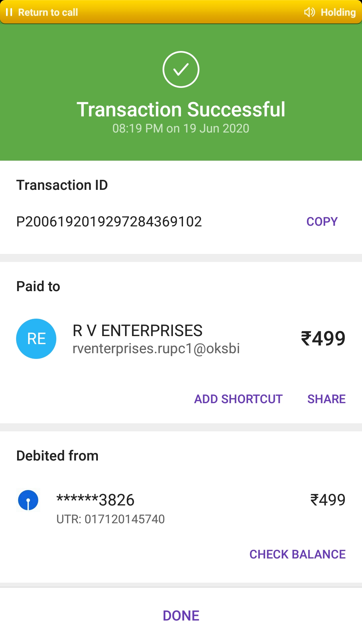The height and width of the screenshot is (644, 362).
Task: Tap the green success checkmark icon
Action: point(181,69)
